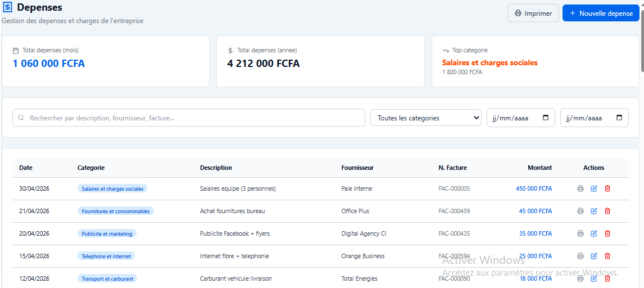The image size is (644, 288).
Task: Click the Publicite et marketing tag
Action: tap(107, 233)
